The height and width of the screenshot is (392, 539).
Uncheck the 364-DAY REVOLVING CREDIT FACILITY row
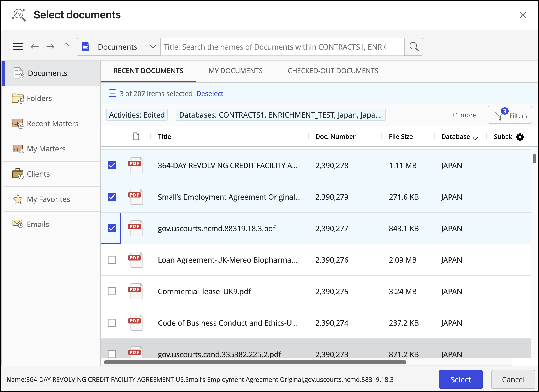pyautogui.click(x=112, y=165)
